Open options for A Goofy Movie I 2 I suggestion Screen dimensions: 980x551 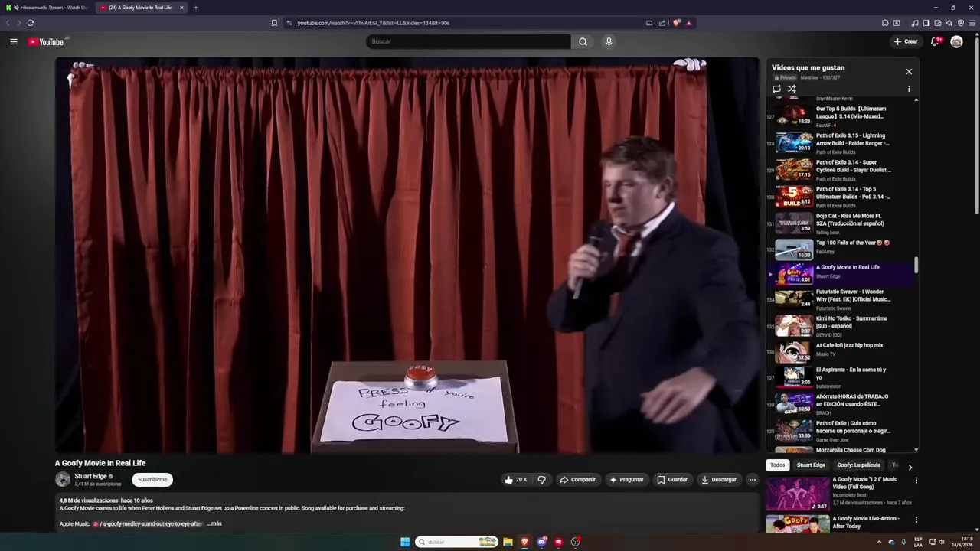[916, 481]
